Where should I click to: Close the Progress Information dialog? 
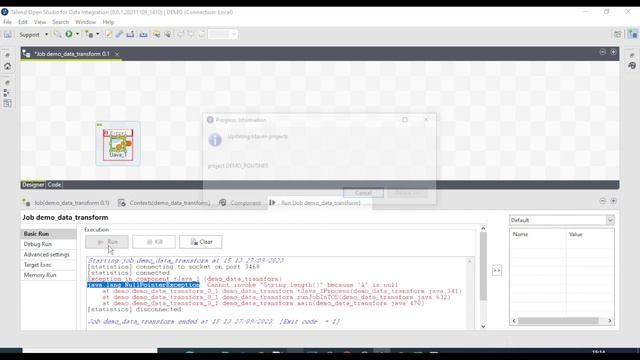pos(426,120)
